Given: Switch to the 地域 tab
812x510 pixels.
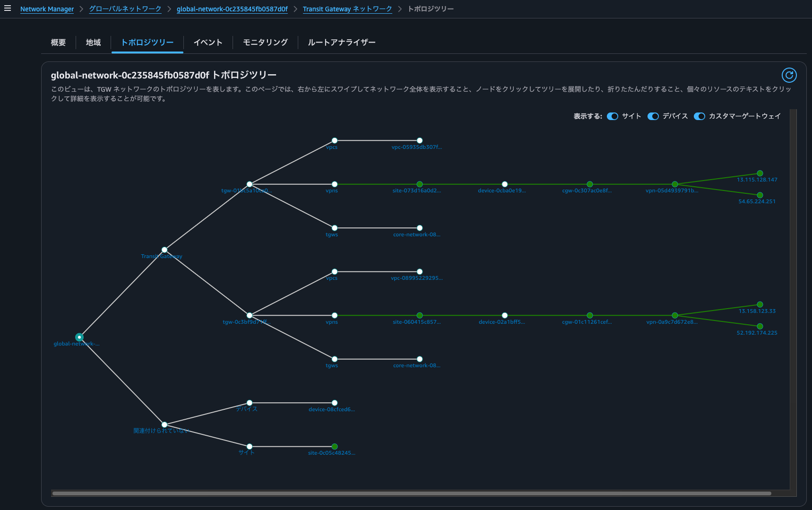Looking at the screenshot, I should click(93, 43).
